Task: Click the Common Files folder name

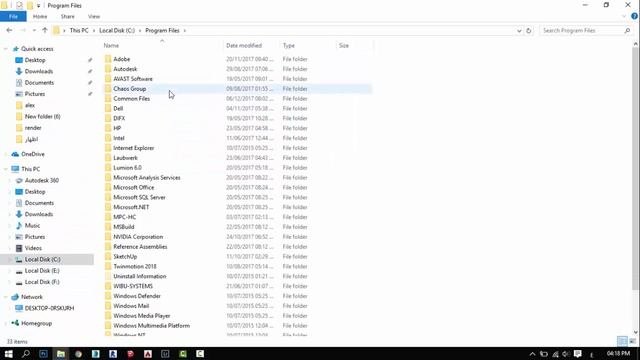Action: point(131,99)
